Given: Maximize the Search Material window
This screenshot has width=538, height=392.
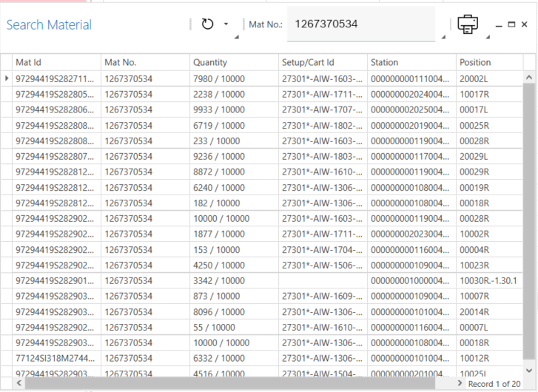Looking at the screenshot, I should 512,24.
